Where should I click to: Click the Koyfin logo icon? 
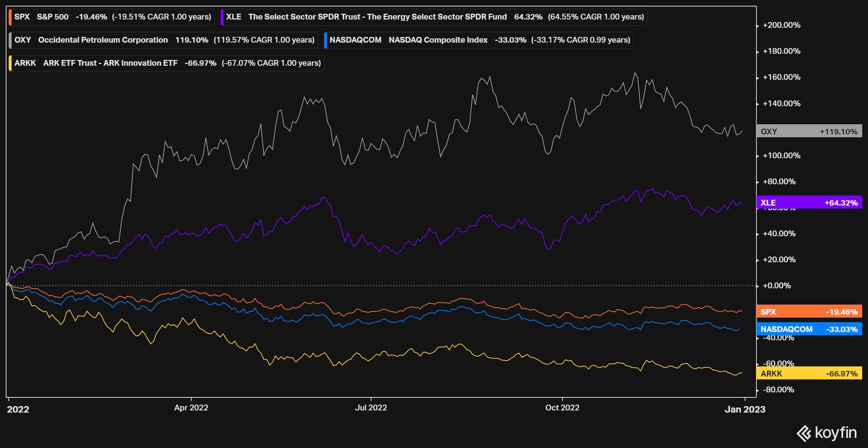804,433
